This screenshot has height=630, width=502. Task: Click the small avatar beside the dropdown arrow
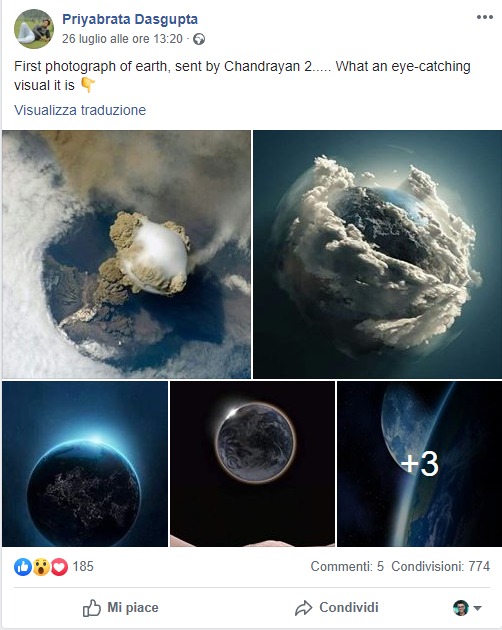[x=461, y=608]
